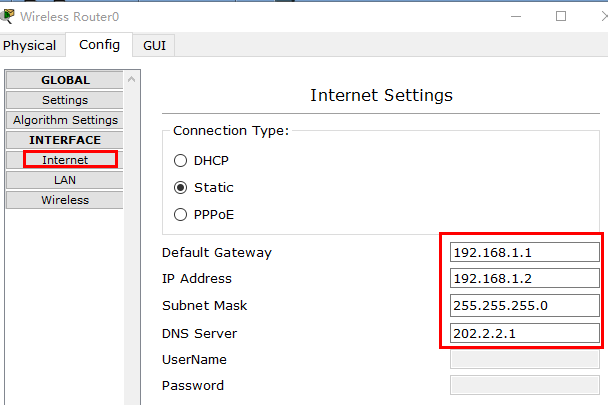The width and height of the screenshot is (608, 405).
Task: Maximize the Wireless Router0 window
Action: coord(561,16)
